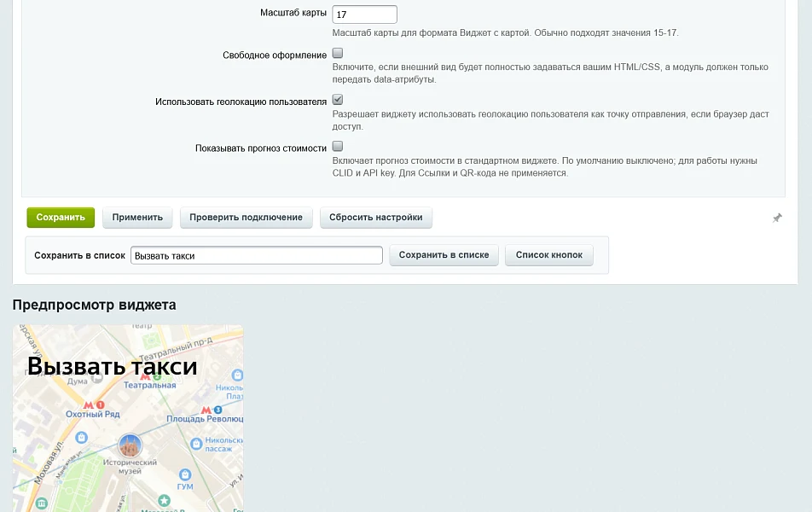This screenshot has width=812, height=512.
Task: Enable the Свободное оформление checkbox
Action: 338,53
